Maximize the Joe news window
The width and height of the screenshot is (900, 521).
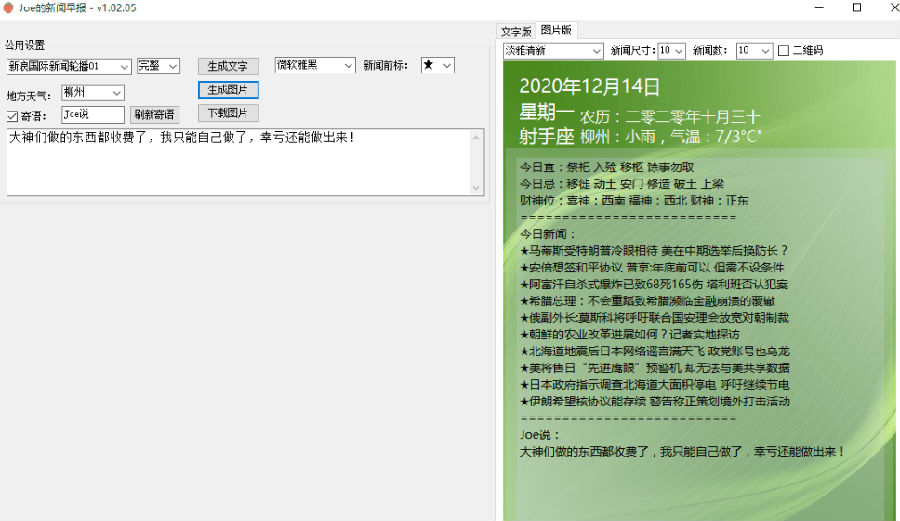tap(857, 8)
